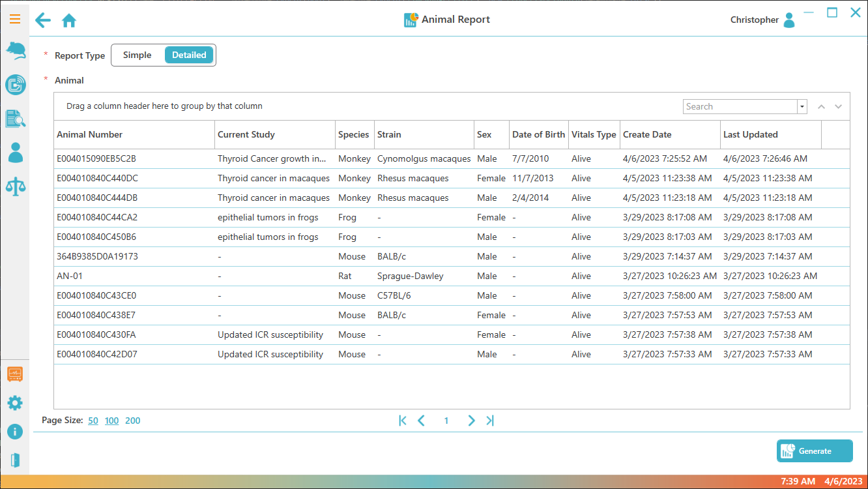Open the balance scale sidebar icon

pos(15,186)
